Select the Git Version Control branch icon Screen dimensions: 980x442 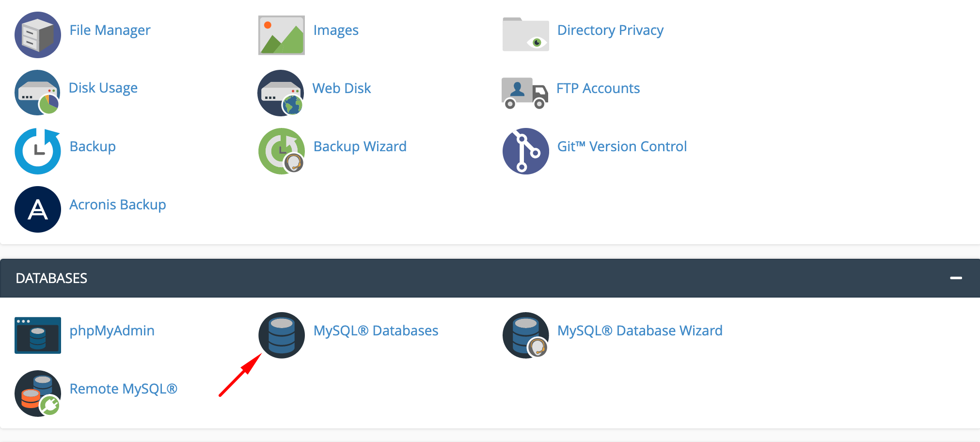point(525,151)
